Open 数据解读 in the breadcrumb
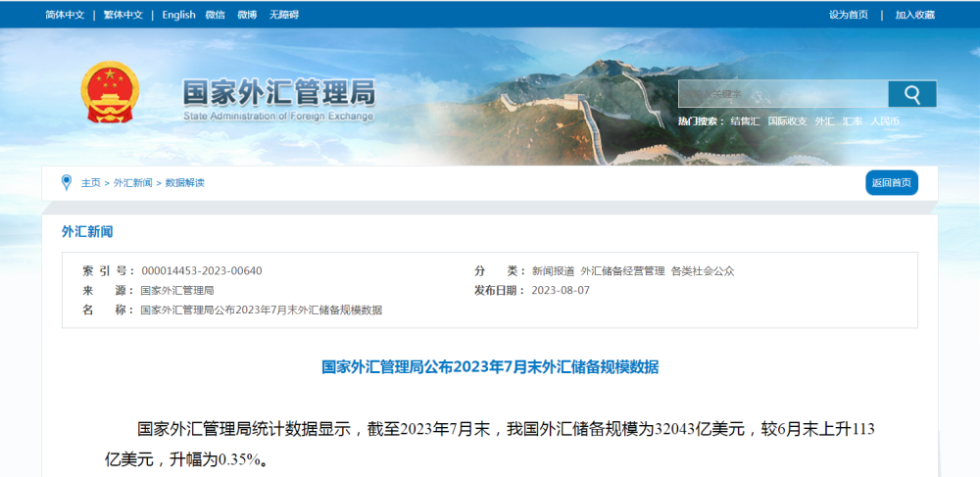This screenshot has height=477, width=980. click(184, 183)
